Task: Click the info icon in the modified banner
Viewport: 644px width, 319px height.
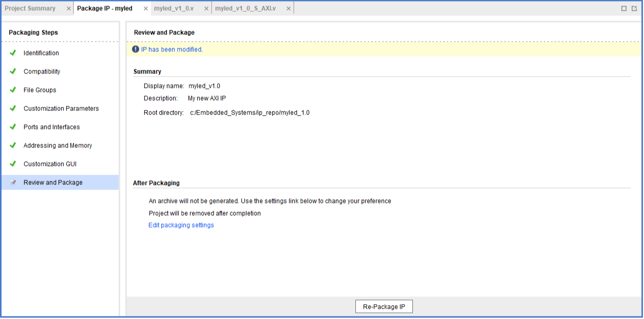Action: tap(136, 49)
